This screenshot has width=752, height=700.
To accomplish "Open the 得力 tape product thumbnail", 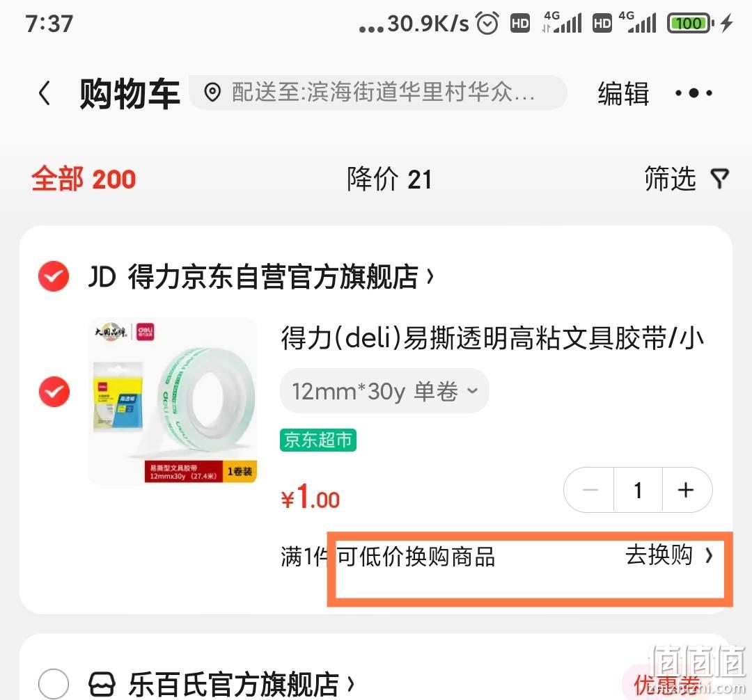I will coord(173,401).
